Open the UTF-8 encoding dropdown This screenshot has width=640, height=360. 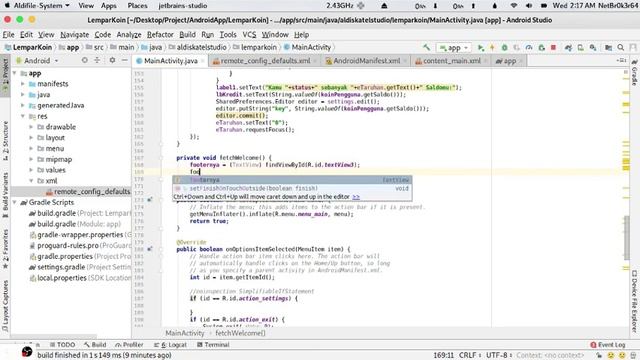coord(499,356)
